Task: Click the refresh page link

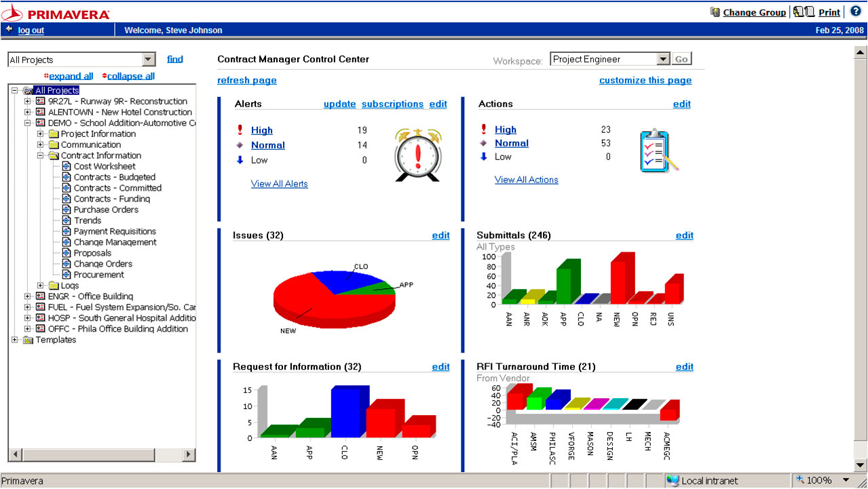Action: click(247, 80)
